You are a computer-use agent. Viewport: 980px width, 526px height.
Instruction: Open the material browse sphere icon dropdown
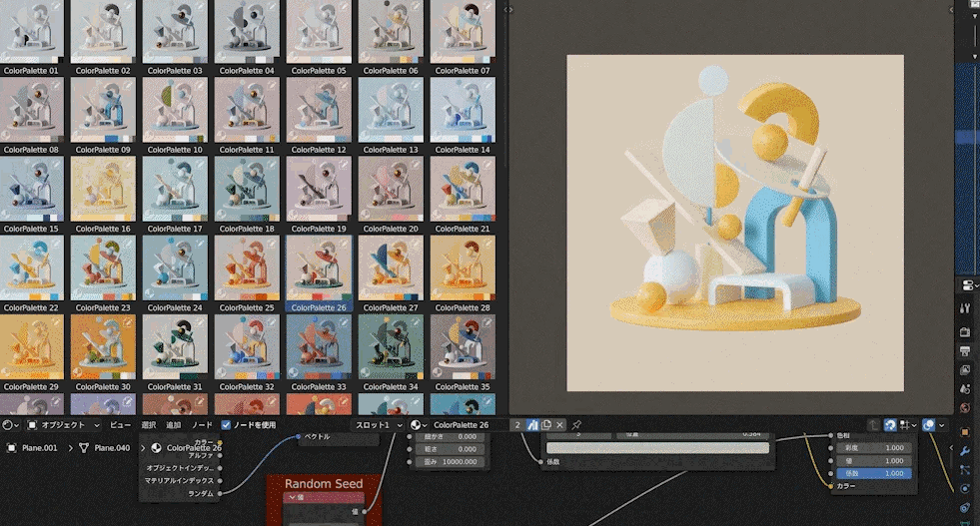click(419, 425)
